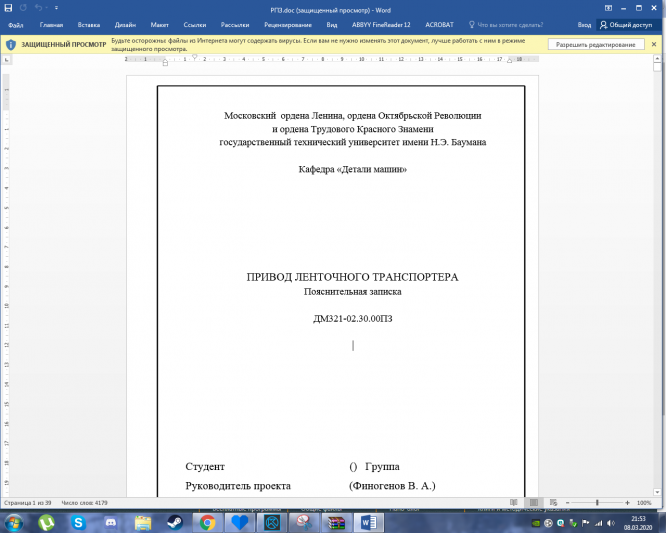The height and width of the screenshot is (533, 666).
Task: Open the Customize Quick Access Toolbar dropdown
Action: pyautogui.click(x=56, y=8)
